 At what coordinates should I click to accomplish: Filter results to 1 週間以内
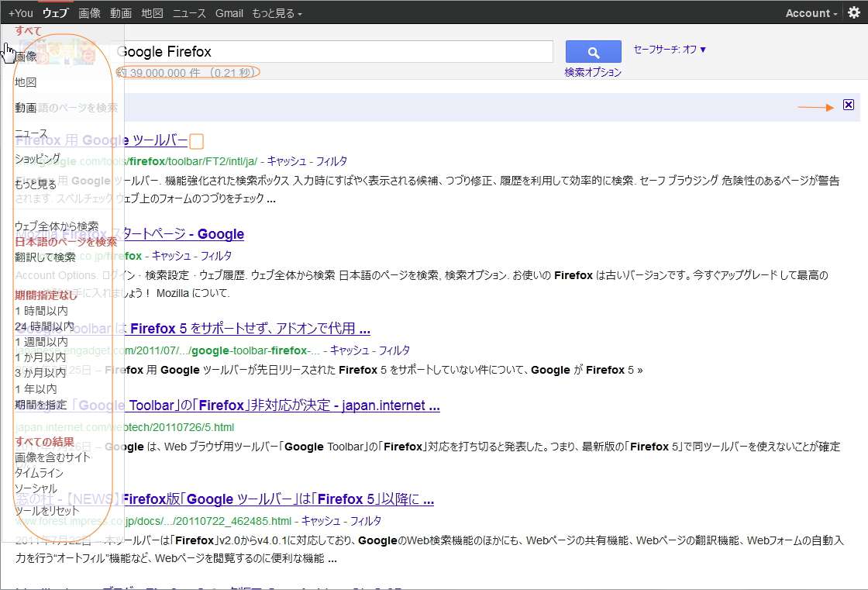click(x=42, y=342)
